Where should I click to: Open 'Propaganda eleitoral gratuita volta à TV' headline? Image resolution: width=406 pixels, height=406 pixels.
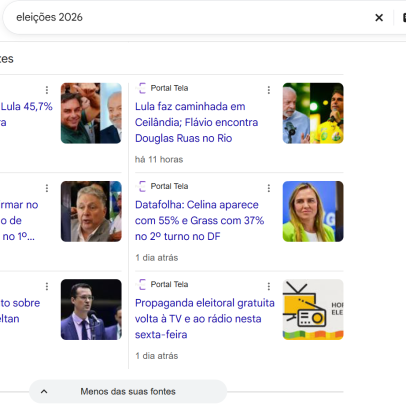point(205,319)
